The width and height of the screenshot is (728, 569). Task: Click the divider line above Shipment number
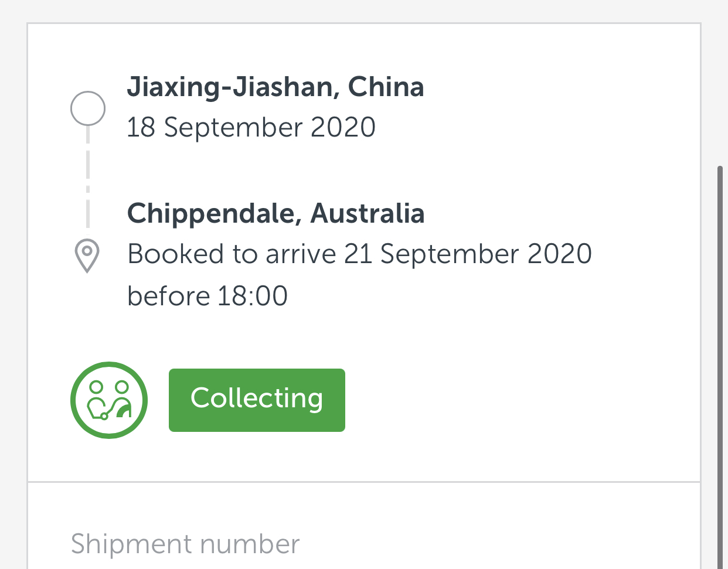click(364, 482)
